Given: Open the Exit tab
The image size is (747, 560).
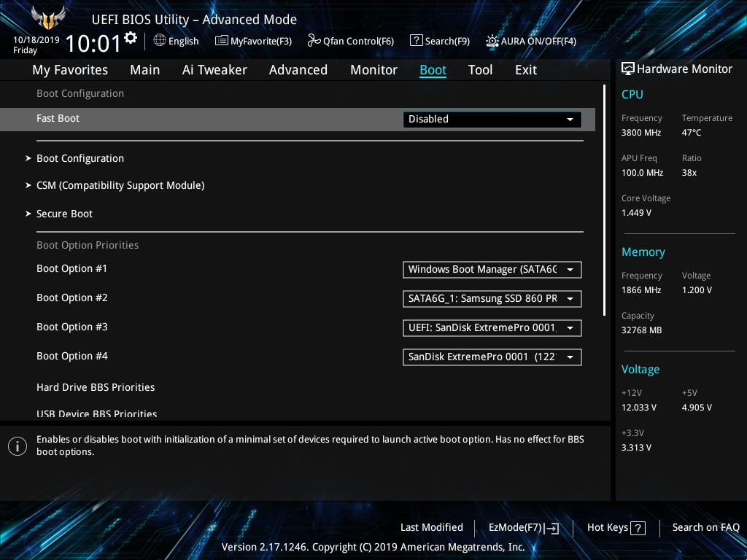Looking at the screenshot, I should click(x=526, y=70).
